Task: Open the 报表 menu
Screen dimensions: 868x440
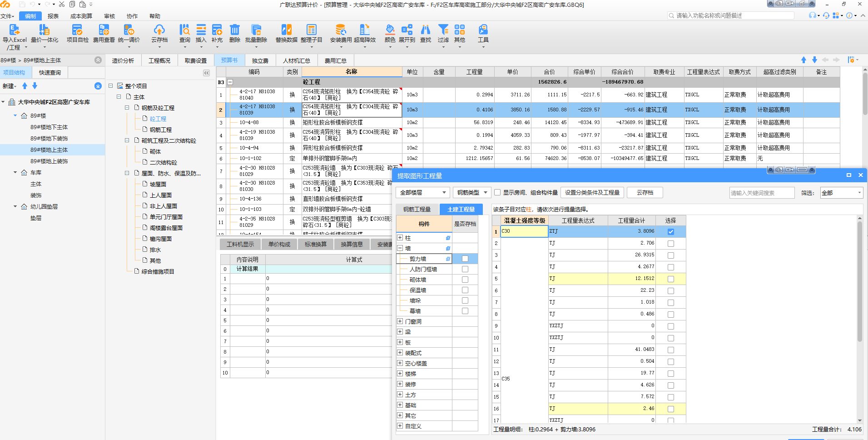Action: (x=53, y=16)
